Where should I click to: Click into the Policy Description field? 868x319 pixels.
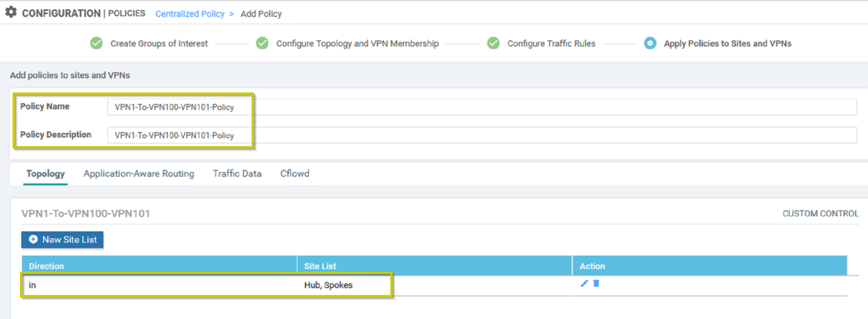tap(482, 135)
